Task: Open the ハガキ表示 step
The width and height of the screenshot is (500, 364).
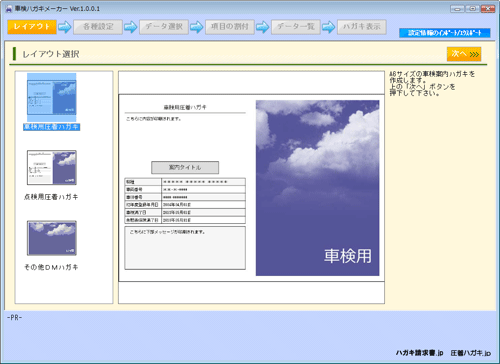Action: pos(362,27)
